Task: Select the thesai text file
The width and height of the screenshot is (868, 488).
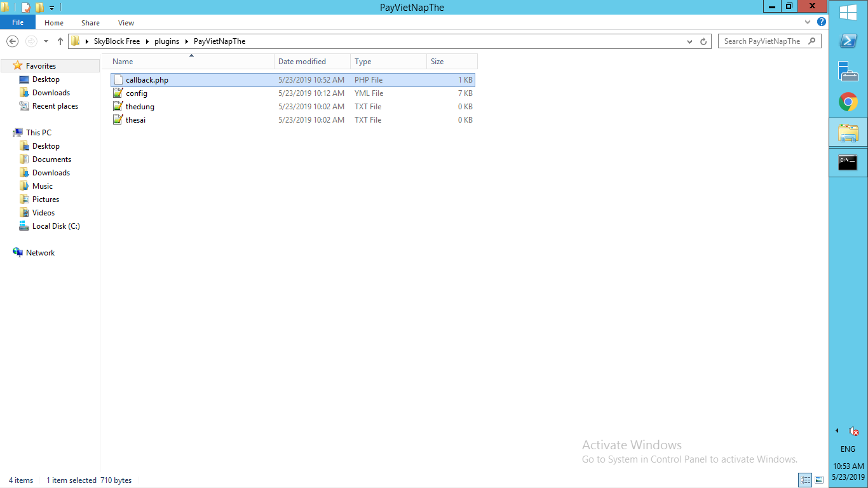Action: point(292,120)
